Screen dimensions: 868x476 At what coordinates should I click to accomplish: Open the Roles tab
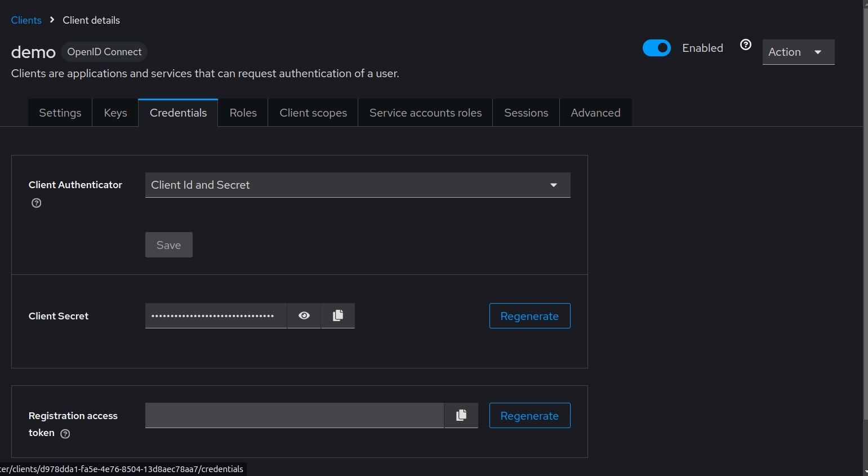[x=243, y=113]
